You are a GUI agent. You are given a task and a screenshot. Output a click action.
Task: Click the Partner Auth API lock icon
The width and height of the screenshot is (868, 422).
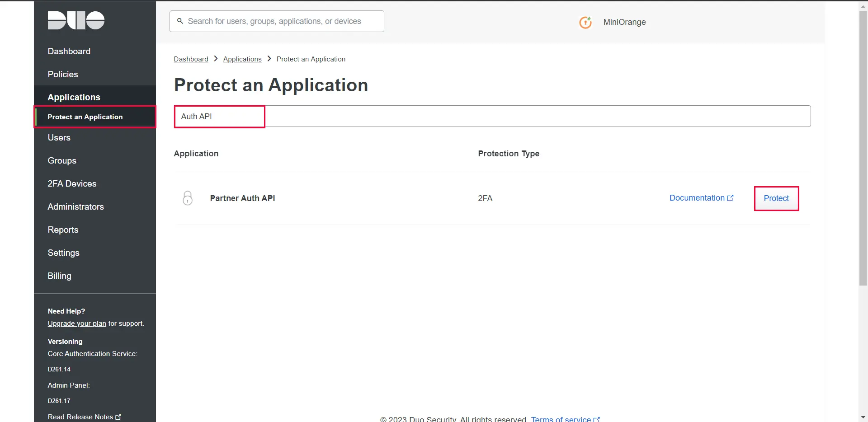pyautogui.click(x=188, y=198)
